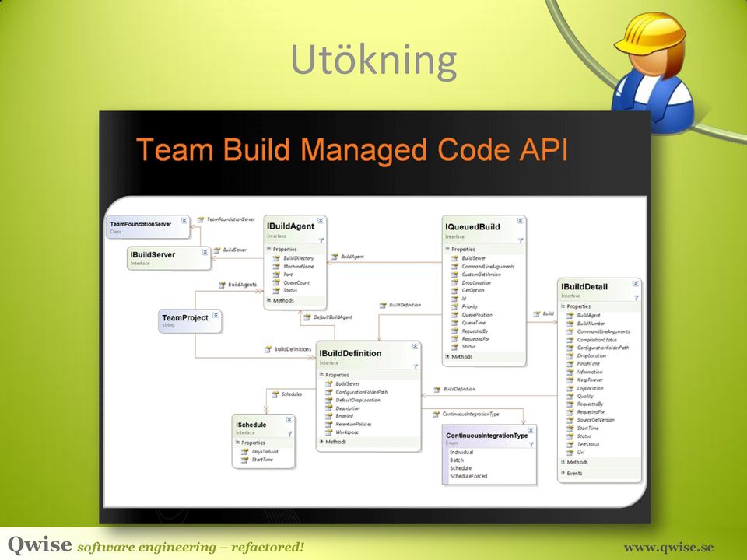This screenshot has height=560, width=747.
Task: Click the Utökning slide title
Action: click(374, 60)
